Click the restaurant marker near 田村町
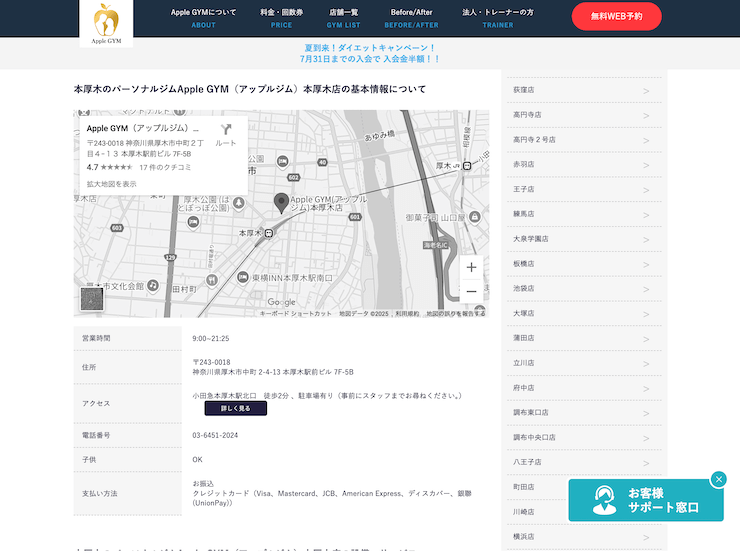740x554 pixels. pos(212,279)
